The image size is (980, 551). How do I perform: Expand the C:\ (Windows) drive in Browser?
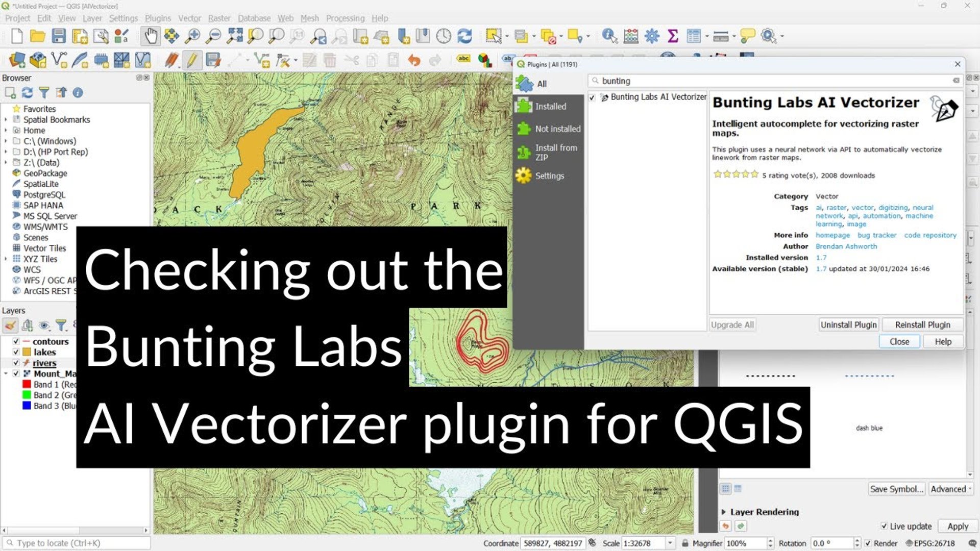(x=6, y=141)
